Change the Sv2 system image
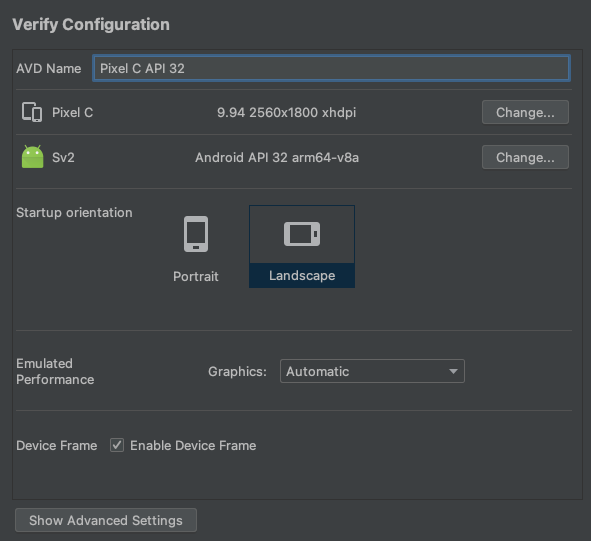591x541 pixels. [x=525, y=157]
